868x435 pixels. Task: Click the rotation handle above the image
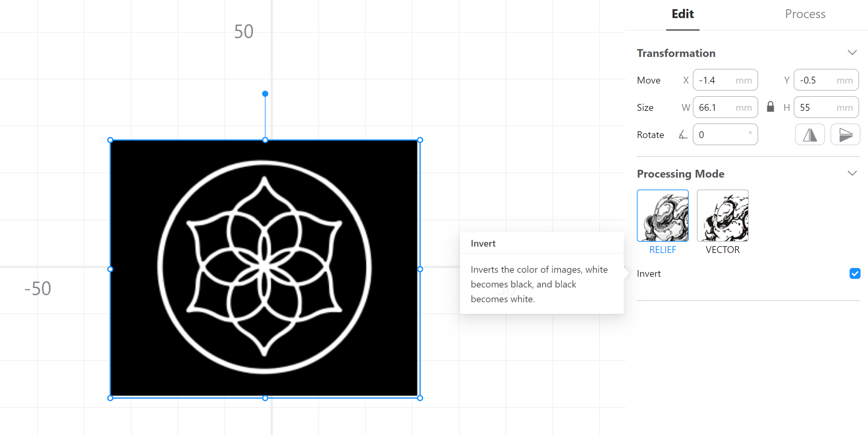[265, 94]
